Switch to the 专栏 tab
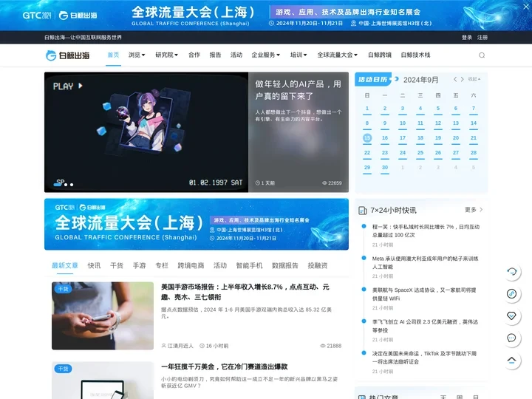 [x=162, y=265]
